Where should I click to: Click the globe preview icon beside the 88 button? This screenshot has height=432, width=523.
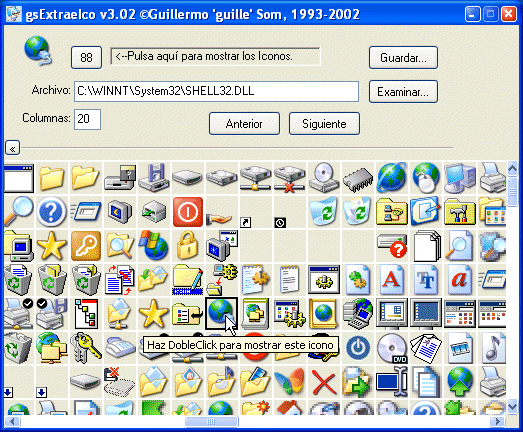pyautogui.click(x=38, y=50)
